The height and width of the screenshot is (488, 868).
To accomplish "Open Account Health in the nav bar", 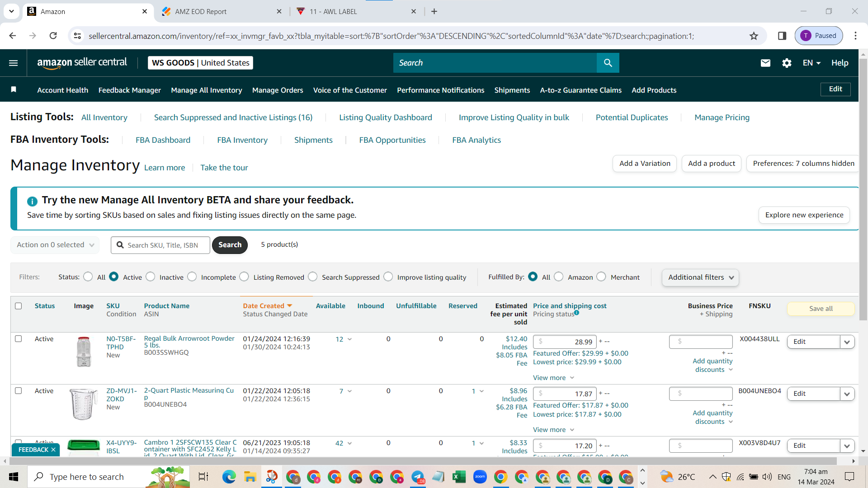I will click(63, 90).
